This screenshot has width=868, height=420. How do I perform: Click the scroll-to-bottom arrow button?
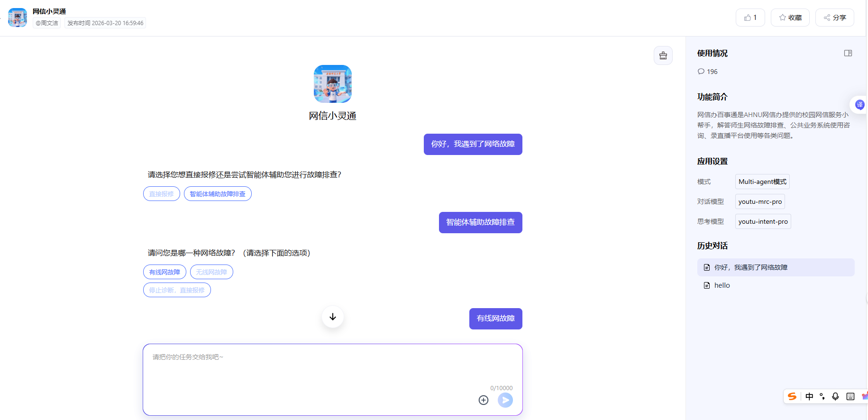point(332,317)
